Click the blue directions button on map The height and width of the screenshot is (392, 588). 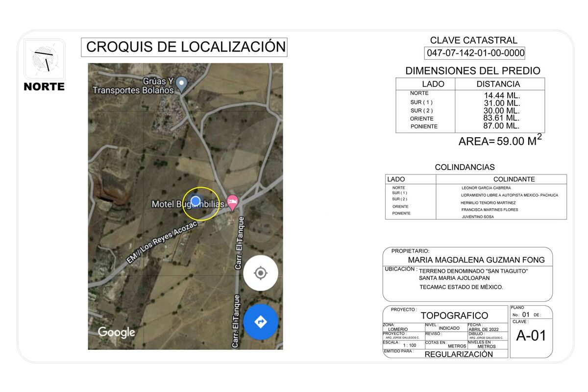(260, 321)
